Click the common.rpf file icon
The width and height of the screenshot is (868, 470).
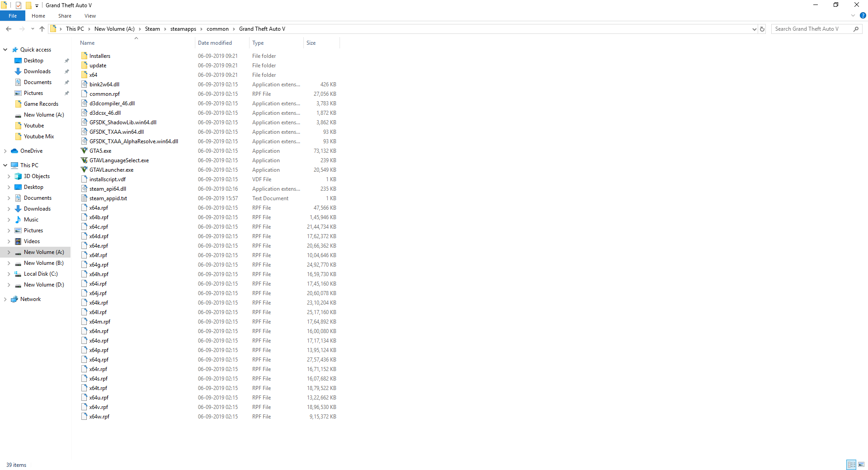pyautogui.click(x=84, y=94)
